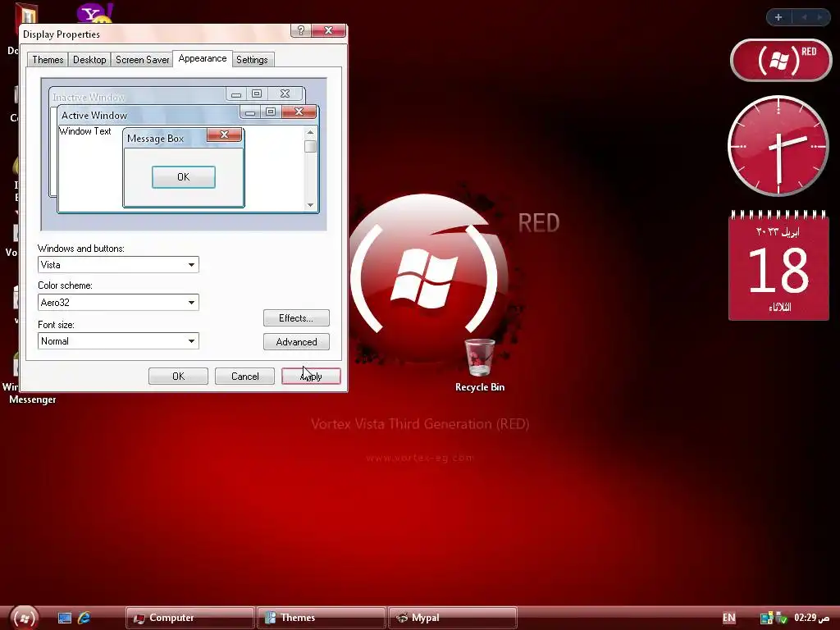The height and width of the screenshot is (630, 840).
Task: Click the sidebar next page arrow
Action: [819, 17]
